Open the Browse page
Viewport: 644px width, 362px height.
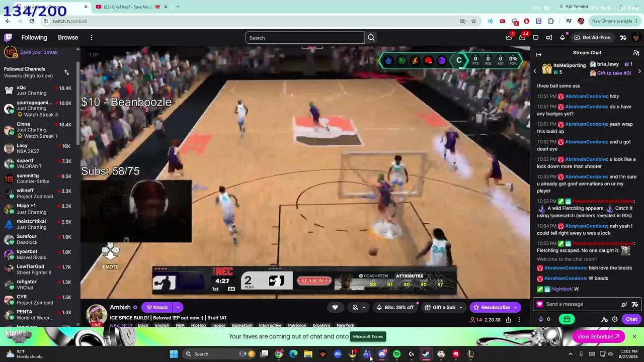(68, 38)
